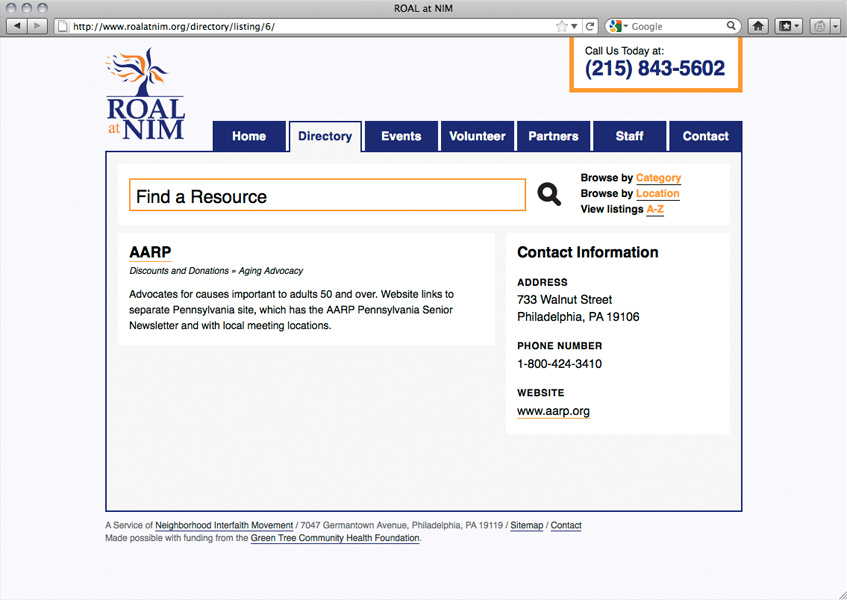Screen dimensions: 847x600
Task: Select the Directory tab
Action: [x=325, y=136]
